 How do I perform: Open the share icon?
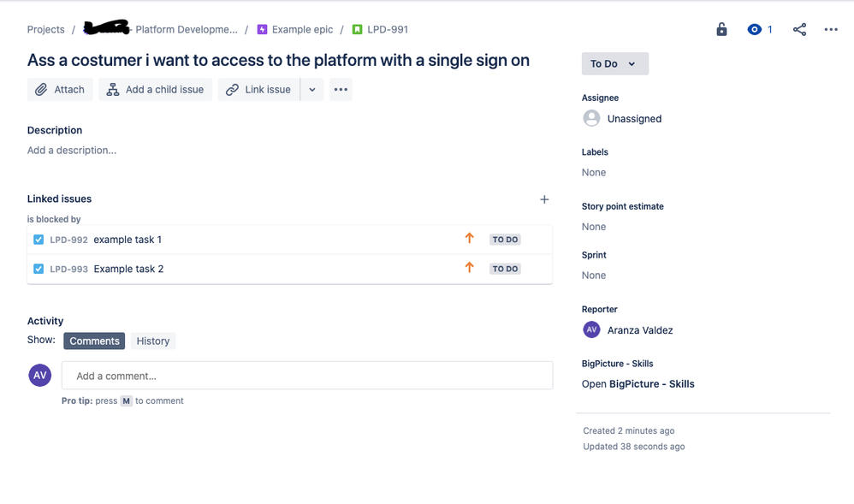pyautogui.click(x=799, y=29)
